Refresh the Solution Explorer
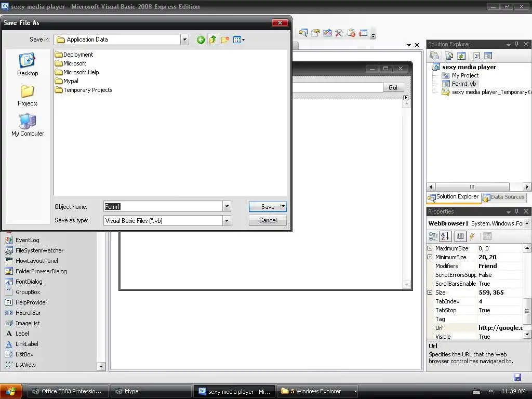Image resolution: width=532 pixels, height=399 pixels. (461, 56)
